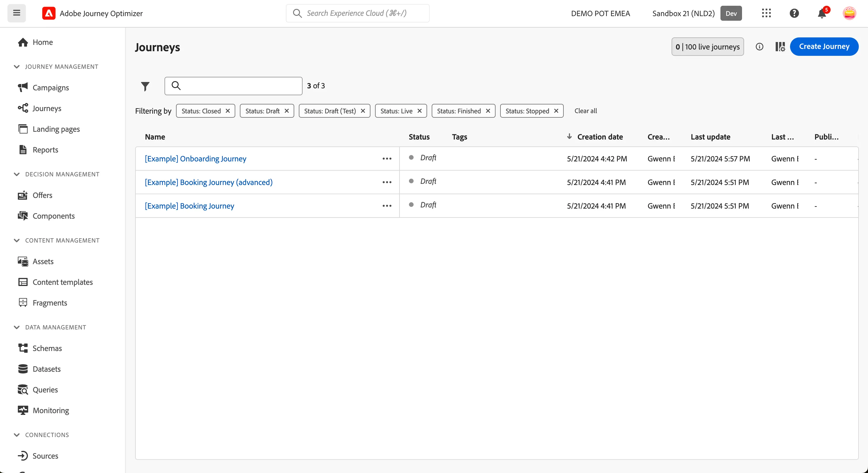The image size is (868, 473).
Task: Open Campaigns in sidebar
Action: (x=43, y=88)
